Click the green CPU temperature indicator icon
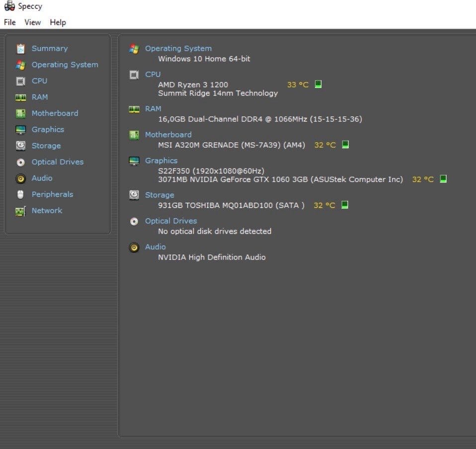The height and width of the screenshot is (449, 476). click(x=318, y=84)
